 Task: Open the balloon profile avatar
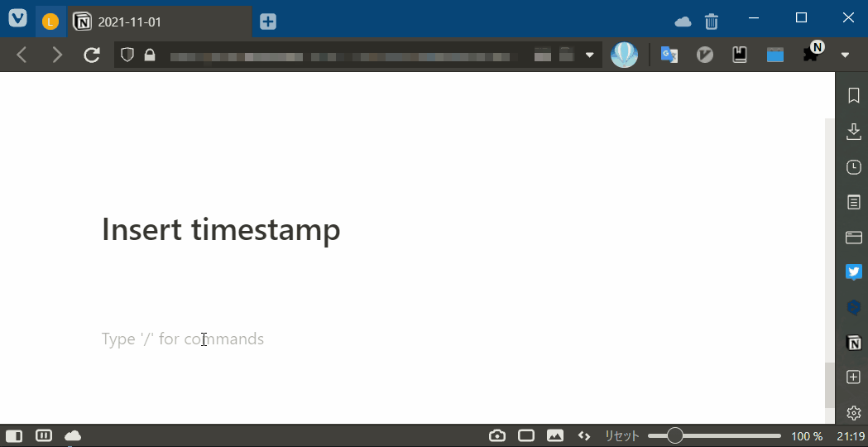click(x=624, y=55)
